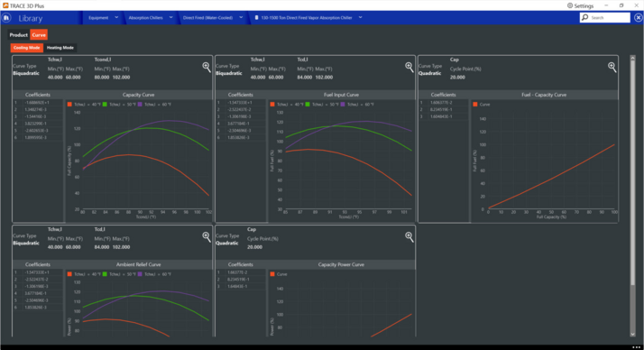Click Tcd,l Max 102.000 in Ambient Relief panel

pyautogui.click(x=121, y=247)
